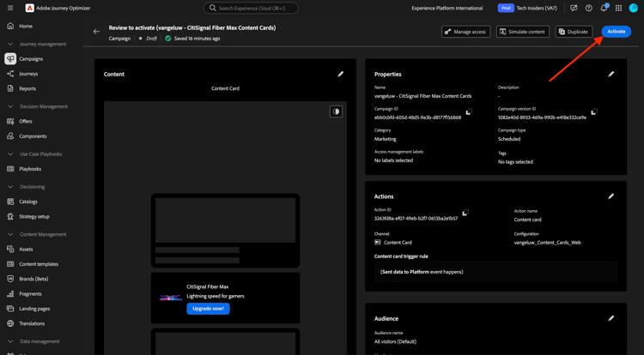Click the Fragments sidebar icon
644x355 pixels.
click(x=10, y=294)
